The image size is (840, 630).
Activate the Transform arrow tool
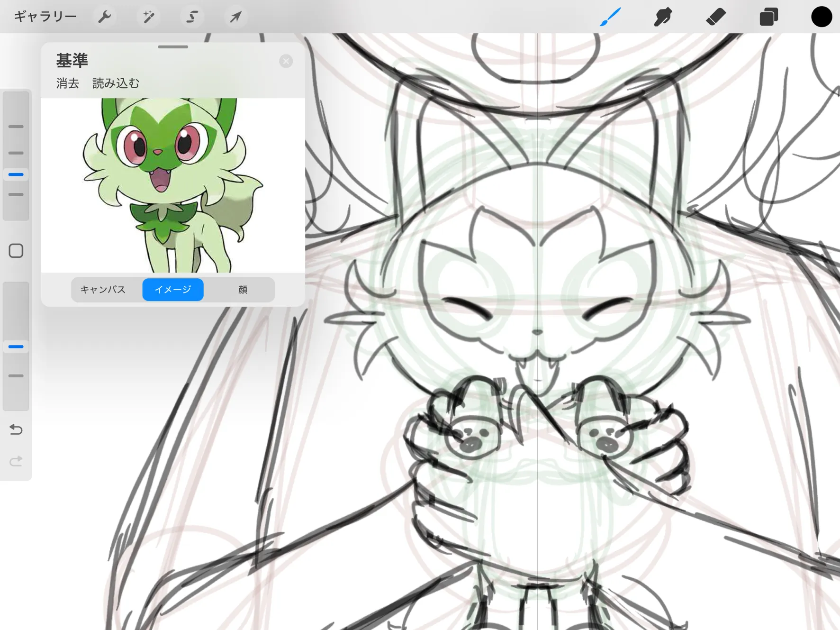click(x=235, y=17)
